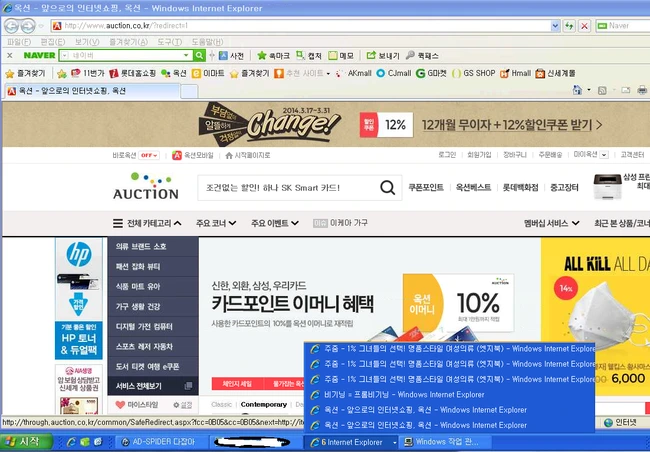Click the 퀵패스 key toolbar item
Viewport: 650px width, 452px height.
[422, 56]
